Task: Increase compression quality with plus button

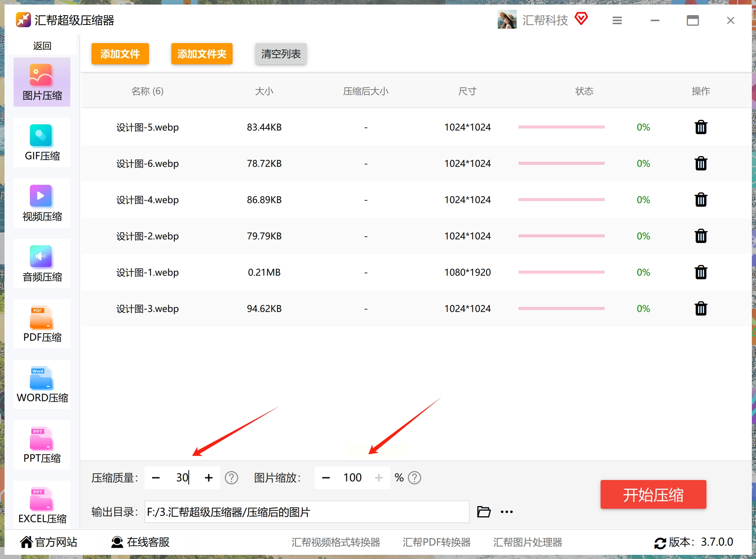Action: (x=208, y=478)
